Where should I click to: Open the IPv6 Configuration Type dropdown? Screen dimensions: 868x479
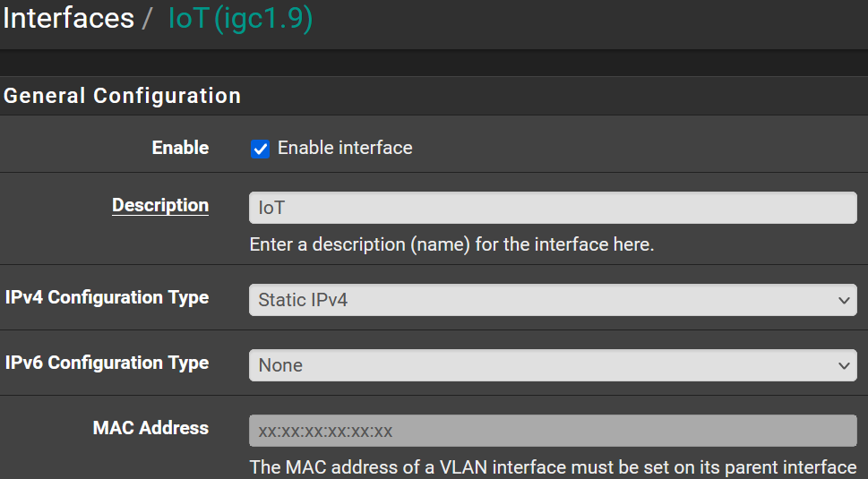552,365
